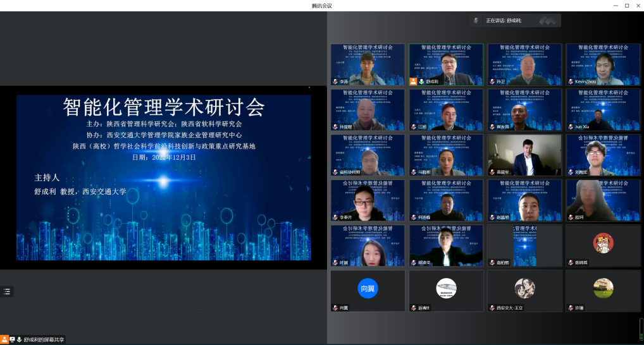Viewport: 644px width, 345px height.
Task: Select 程珂's video thumbnail
Action: click(602, 200)
